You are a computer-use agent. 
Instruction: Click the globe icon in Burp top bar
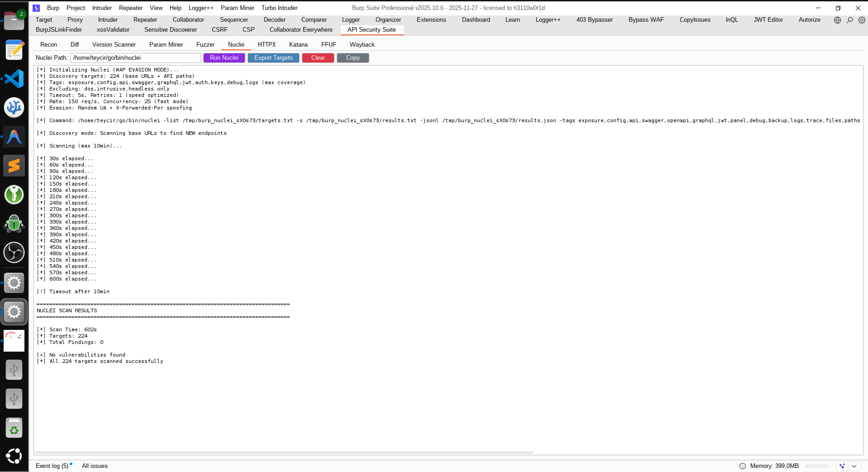(x=838, y=20)
